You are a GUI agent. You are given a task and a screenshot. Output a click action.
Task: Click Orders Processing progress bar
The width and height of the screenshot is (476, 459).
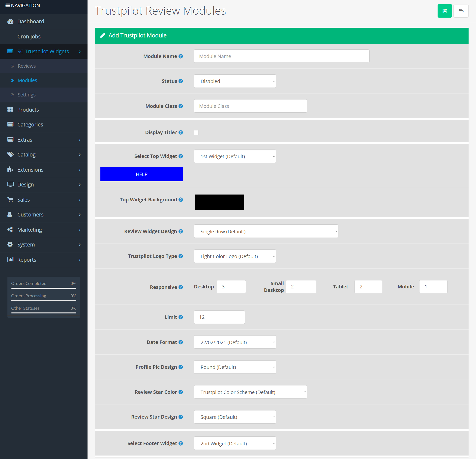44,301
